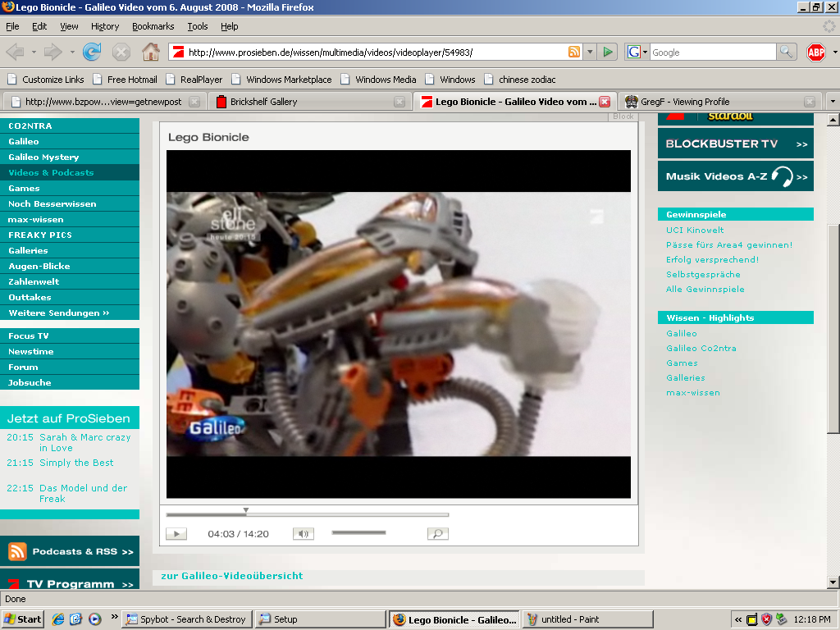
Task: Adjust the video volume slider
Action: [358, 532]
